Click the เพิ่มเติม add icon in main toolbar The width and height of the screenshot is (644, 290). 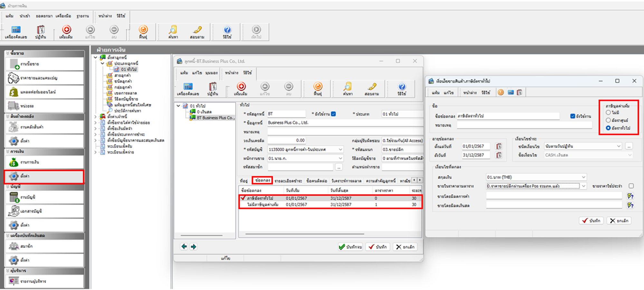coord(66,32)
